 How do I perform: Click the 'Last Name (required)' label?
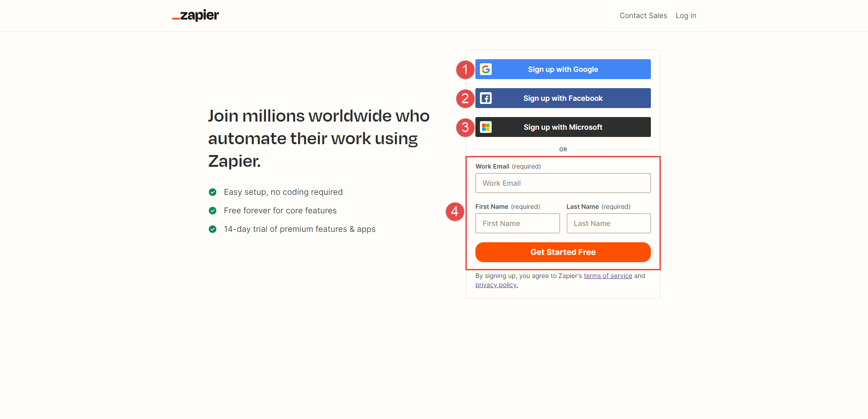point(598,207)
